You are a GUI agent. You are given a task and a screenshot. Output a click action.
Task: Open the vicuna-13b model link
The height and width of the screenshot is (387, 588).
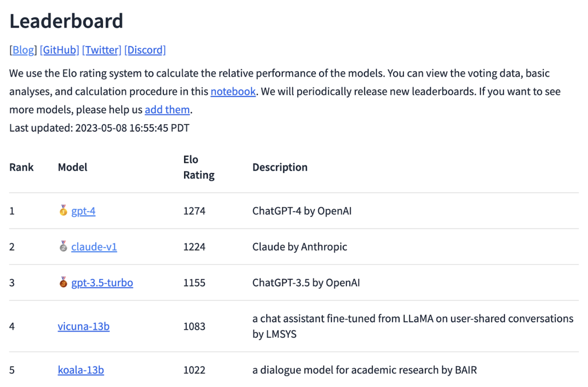pos(84,326)
